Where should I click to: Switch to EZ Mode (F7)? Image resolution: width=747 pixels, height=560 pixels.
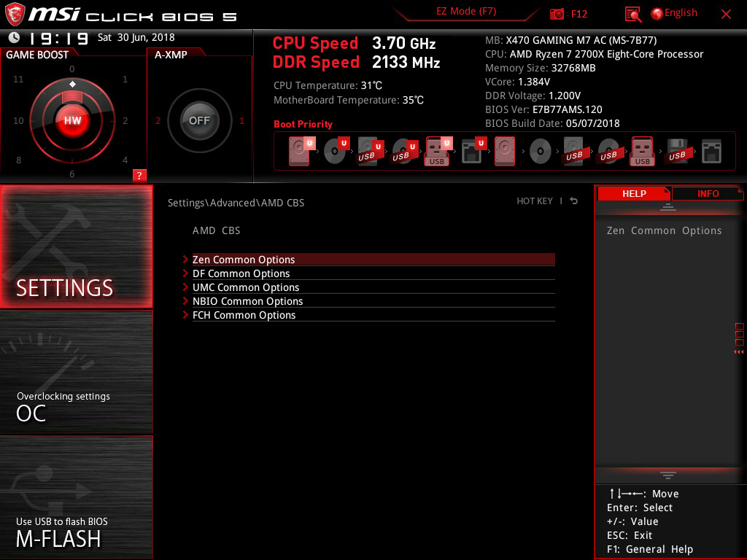point(466,11)
